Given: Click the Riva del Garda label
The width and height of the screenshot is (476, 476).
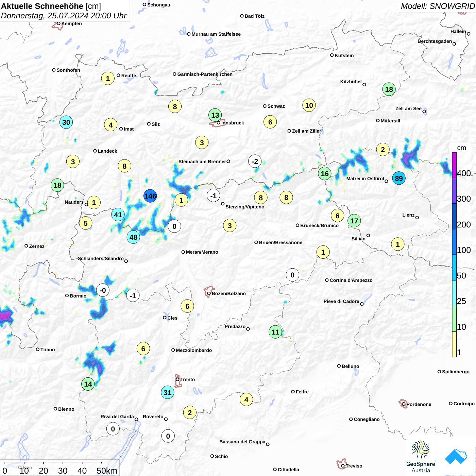Looking at the screenshot, I should (117, 417).
